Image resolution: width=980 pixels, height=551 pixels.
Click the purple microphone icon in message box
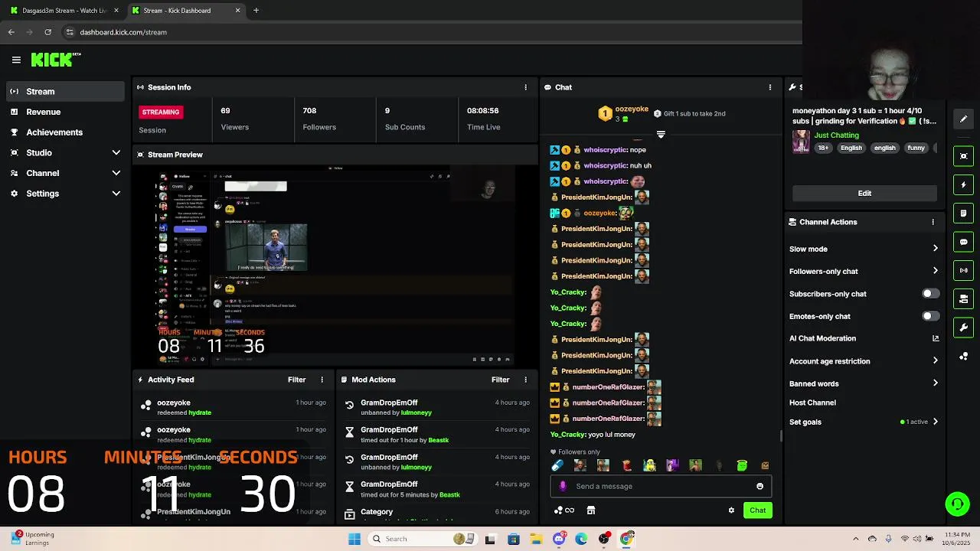click(x=563, y=486)
